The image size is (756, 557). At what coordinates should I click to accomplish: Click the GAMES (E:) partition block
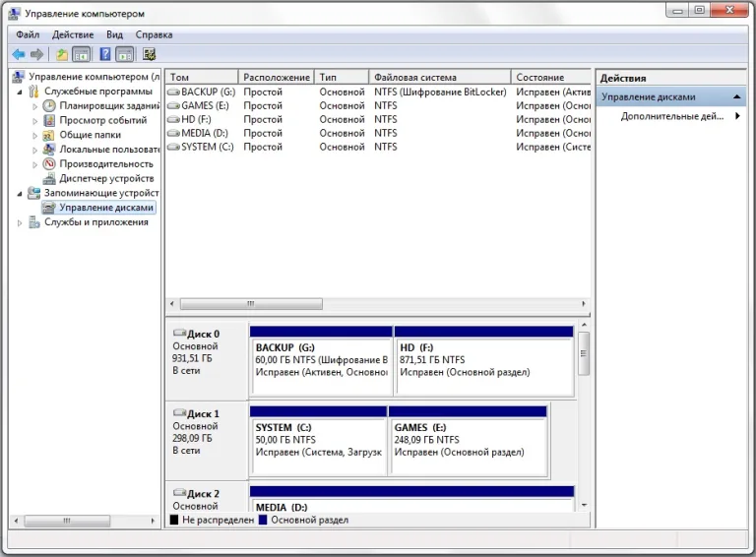pos(469,441)
